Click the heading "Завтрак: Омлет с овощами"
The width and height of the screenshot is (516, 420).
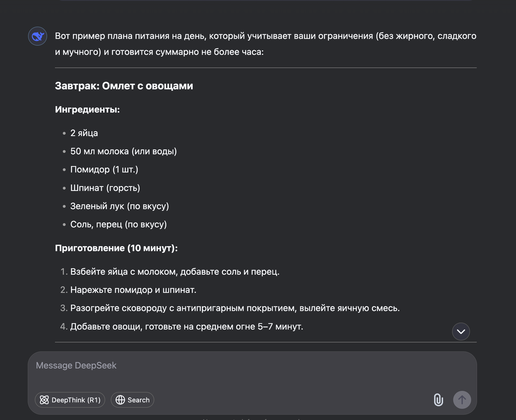click(124, 86)
